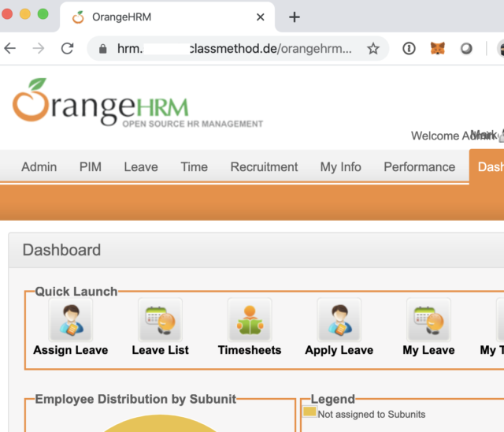
Task: Click Employee Distribution by Subunit heading
Action: pyautogui.click(x=135, y=399)
